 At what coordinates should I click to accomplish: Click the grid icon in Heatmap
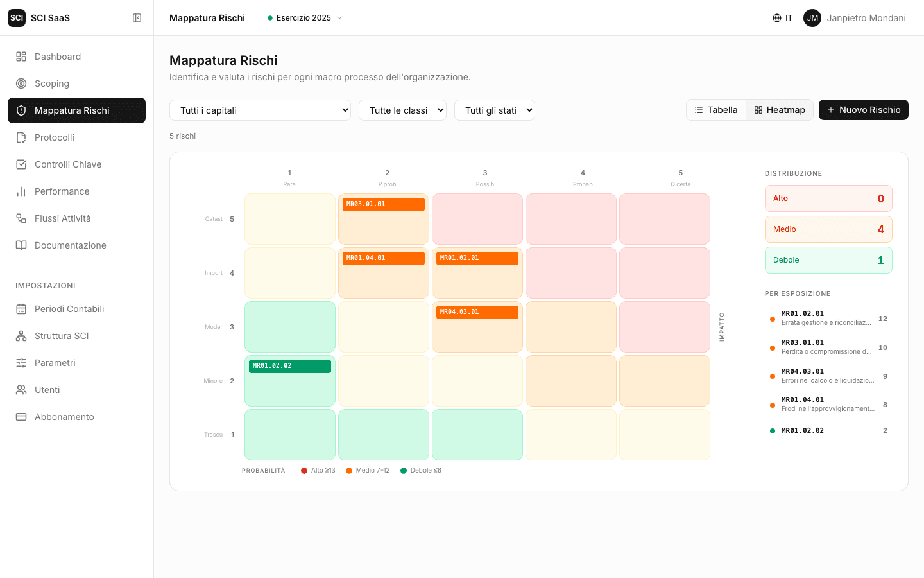[x=758, y=110]
